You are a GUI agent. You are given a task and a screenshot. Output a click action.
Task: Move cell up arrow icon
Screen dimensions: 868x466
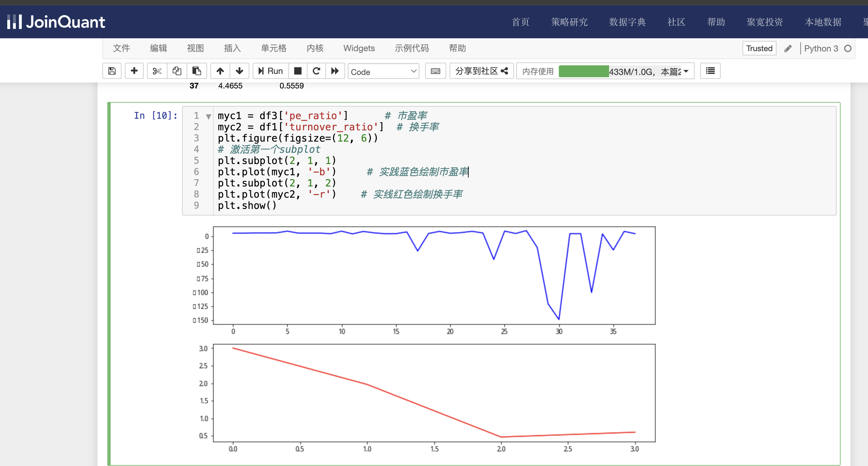pos(220,71)
